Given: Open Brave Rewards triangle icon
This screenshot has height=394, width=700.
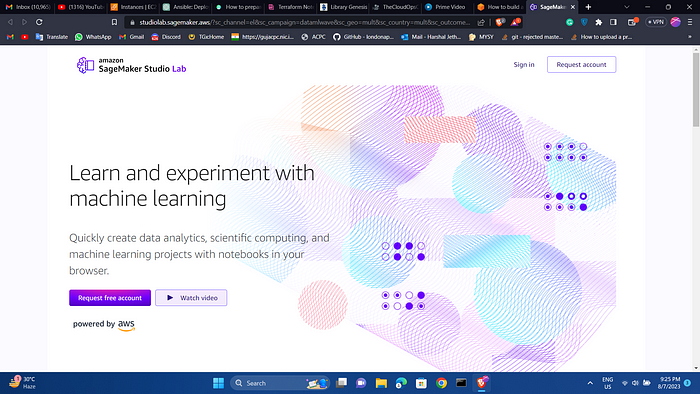Looking at the screenshot, I should tap(515, 22).
